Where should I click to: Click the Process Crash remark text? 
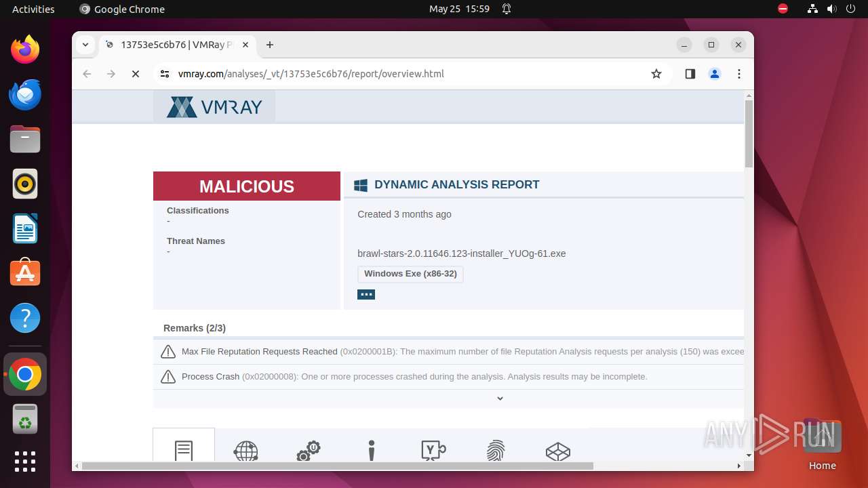coord(414,377)
